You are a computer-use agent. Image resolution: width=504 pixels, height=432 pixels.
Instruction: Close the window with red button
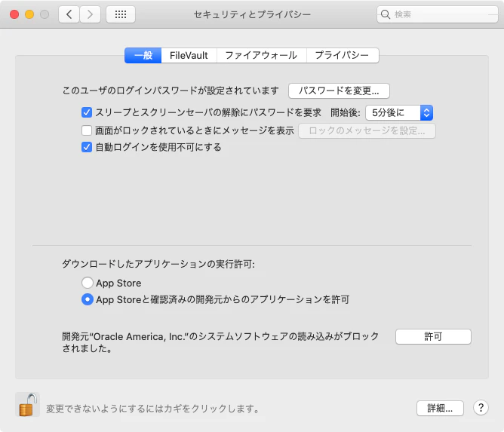pyautogui.click(x=14, y=14)
